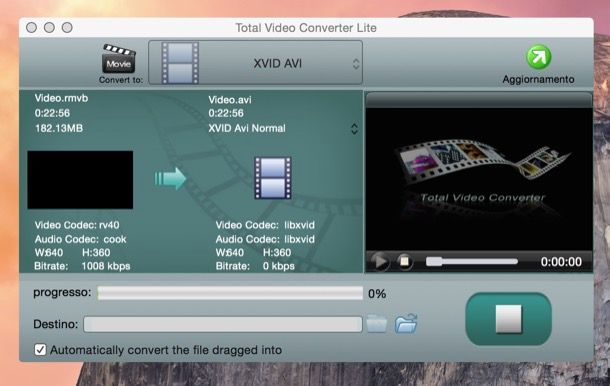Click the film strip icon in format selector
Screen dimensions: 610x386
tap(180, 63)
